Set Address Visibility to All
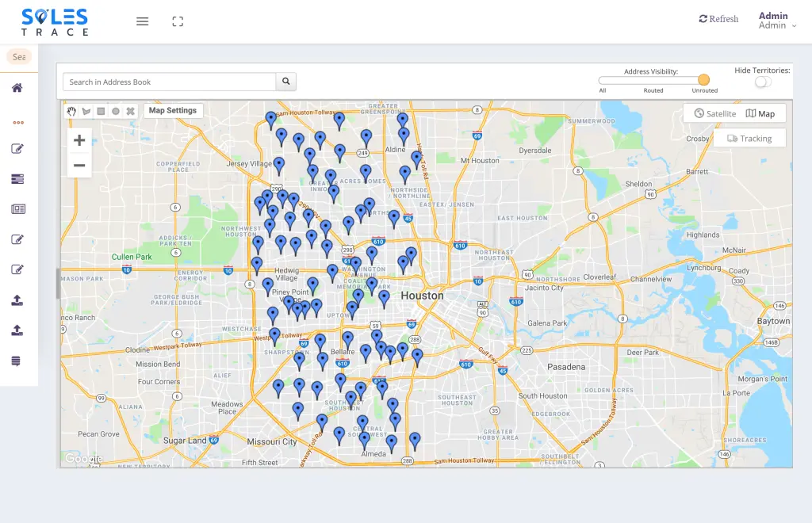Viewport: 812px width, 523px height. 603,90
